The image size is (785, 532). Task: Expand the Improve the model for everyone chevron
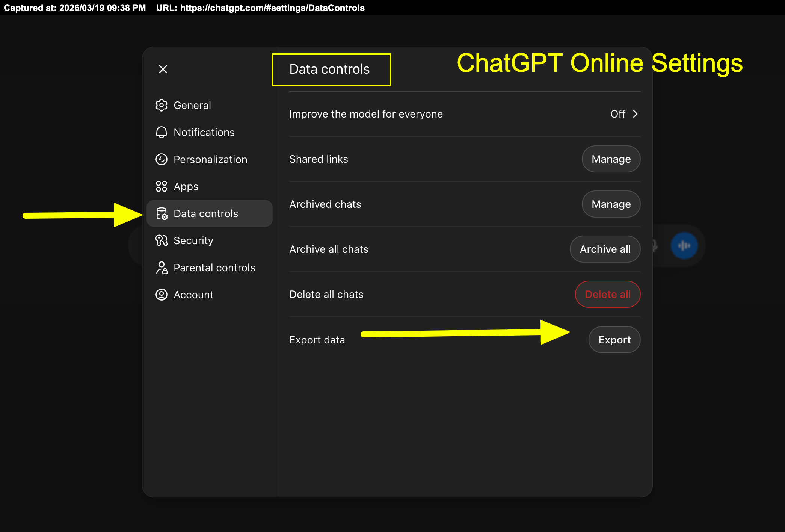click(635, 114)
